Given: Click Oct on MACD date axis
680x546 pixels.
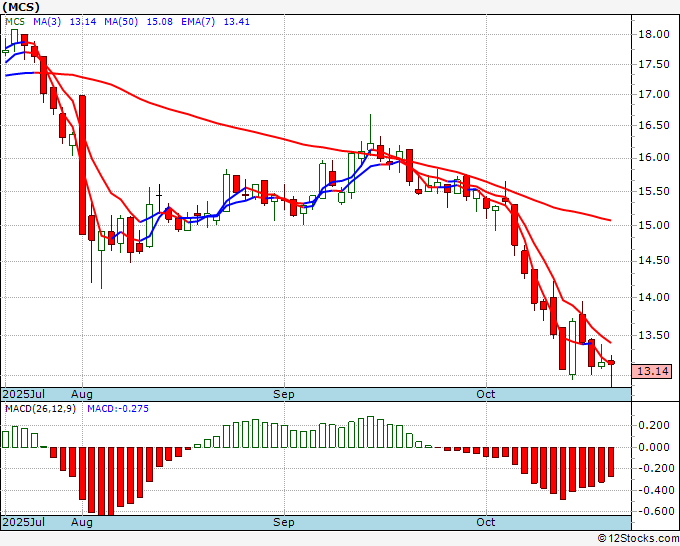Looking at the screenshot, I should tap(485, 522).
